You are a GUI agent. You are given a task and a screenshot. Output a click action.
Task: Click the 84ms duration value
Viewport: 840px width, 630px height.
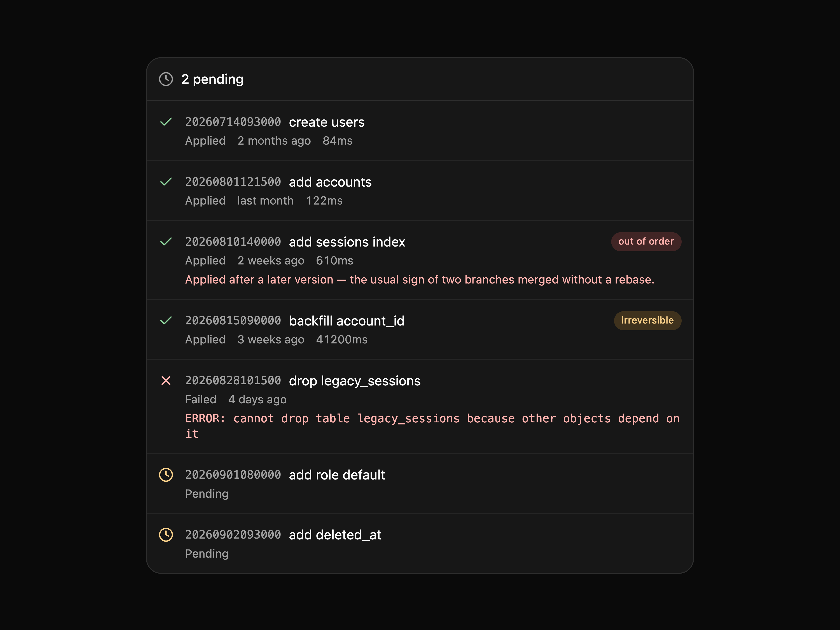338,140
